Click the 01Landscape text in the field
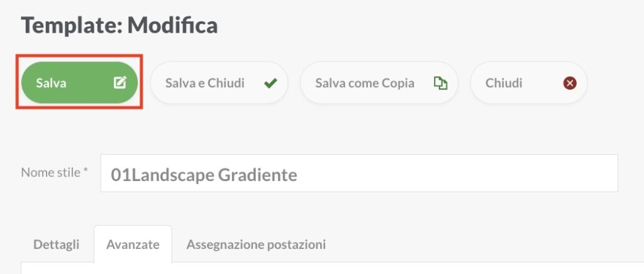The width and height of the screenshot is (644, 274). tap(163, 175)
